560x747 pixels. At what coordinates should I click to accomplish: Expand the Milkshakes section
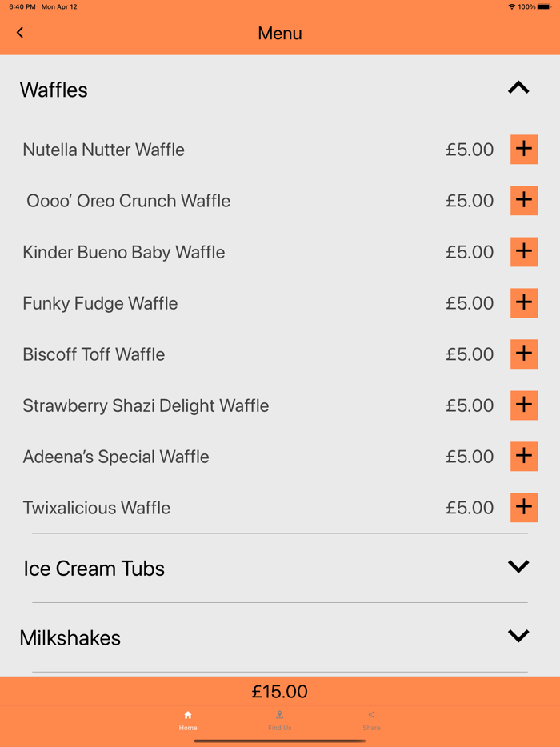click(518, 637)
